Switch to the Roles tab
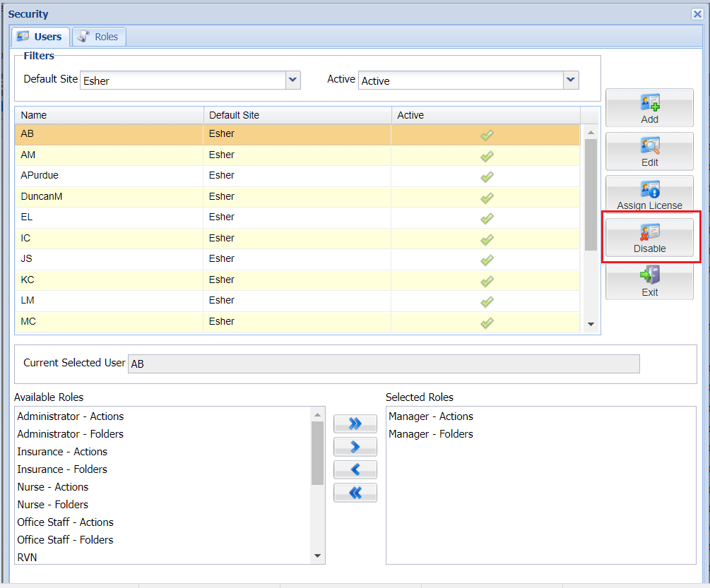This screenshot has width=710, height=588. point(98,37)
